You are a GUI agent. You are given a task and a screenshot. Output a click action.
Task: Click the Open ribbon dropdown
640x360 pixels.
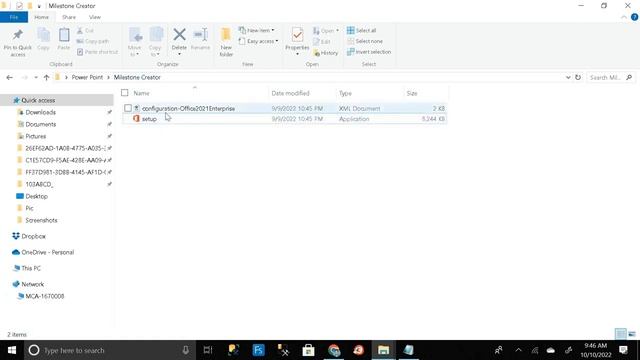tap(326, 31)
